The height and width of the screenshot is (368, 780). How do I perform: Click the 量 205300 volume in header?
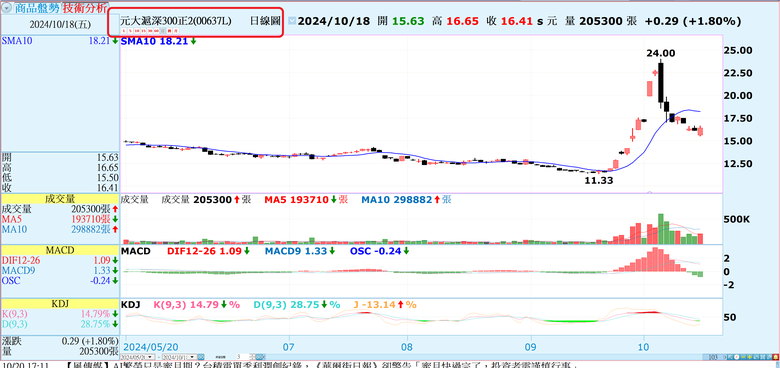click(601, 21)
